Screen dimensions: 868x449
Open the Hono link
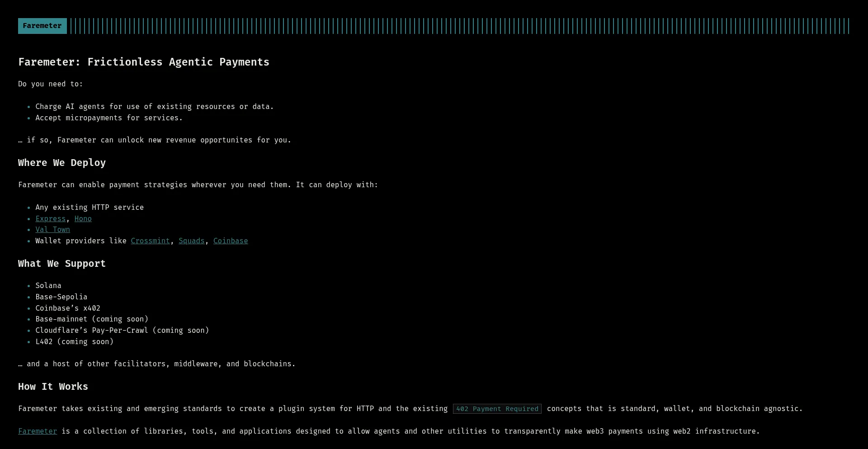click(x=83, y=219)
